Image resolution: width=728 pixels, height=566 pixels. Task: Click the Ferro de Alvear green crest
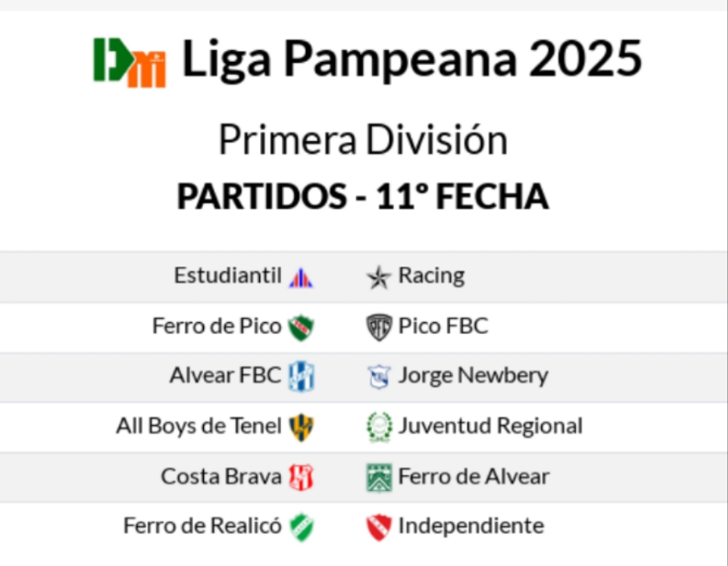(x=378, y=477)
